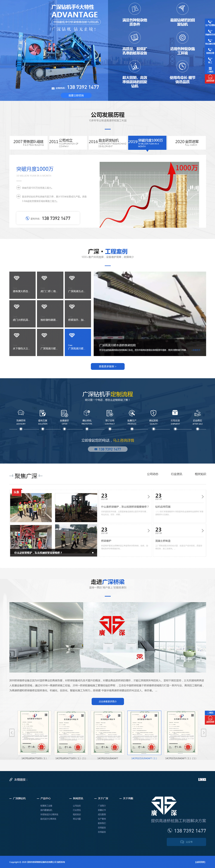
Task: Select the 2019 突破月度1000万 timeline tab
Action: pos(147,143)
